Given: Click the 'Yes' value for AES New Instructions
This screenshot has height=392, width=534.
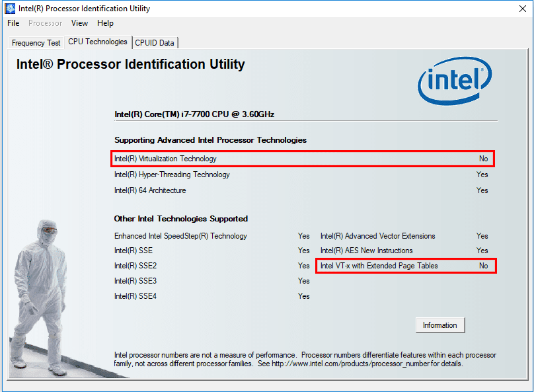Looking at the screenshot, I should click(482, 251).
